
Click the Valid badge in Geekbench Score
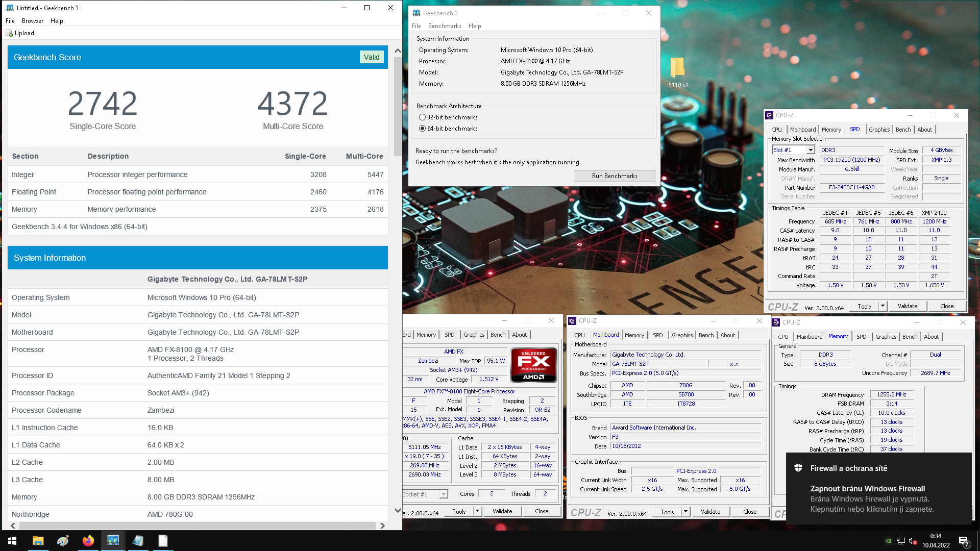pyautogui.click(x=372, y=57)
